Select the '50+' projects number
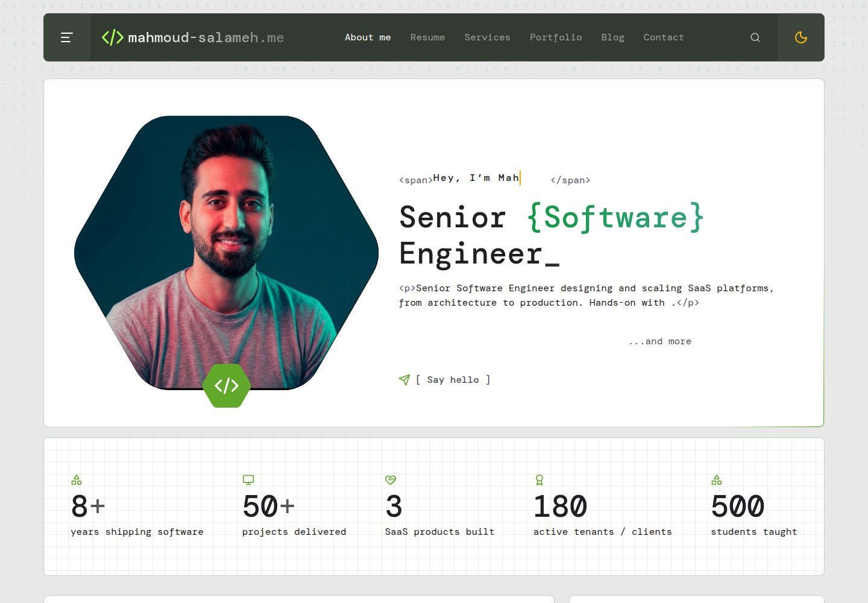 (x=269, y=506)
